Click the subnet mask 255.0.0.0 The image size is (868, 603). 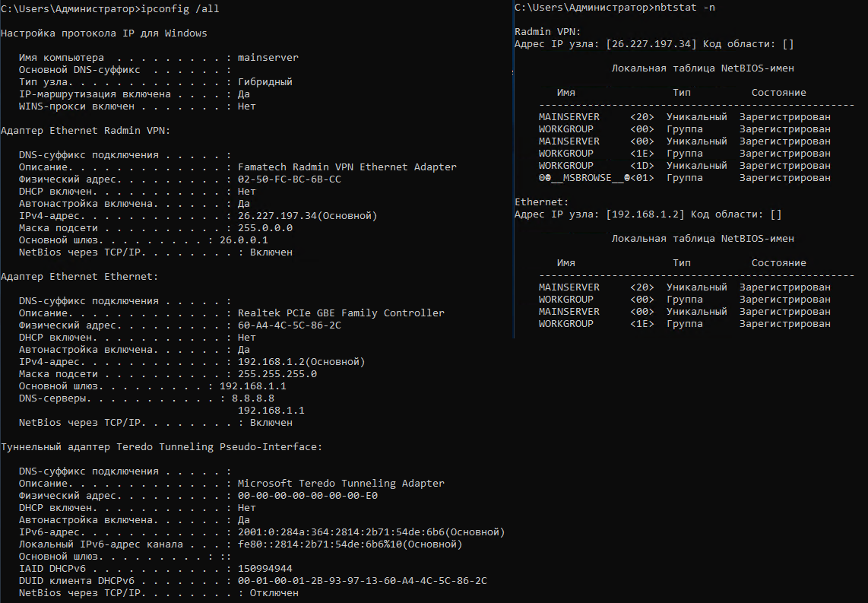coord(265,228)
